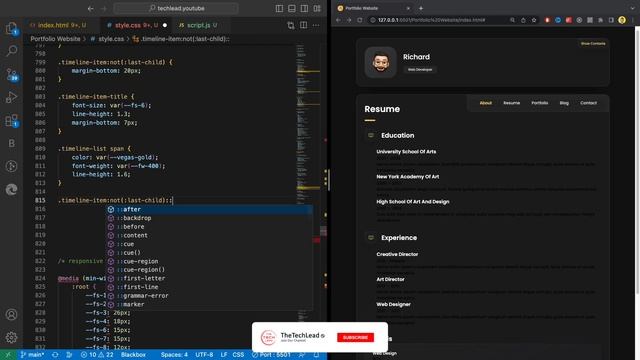Click browser back arrow

338,20
